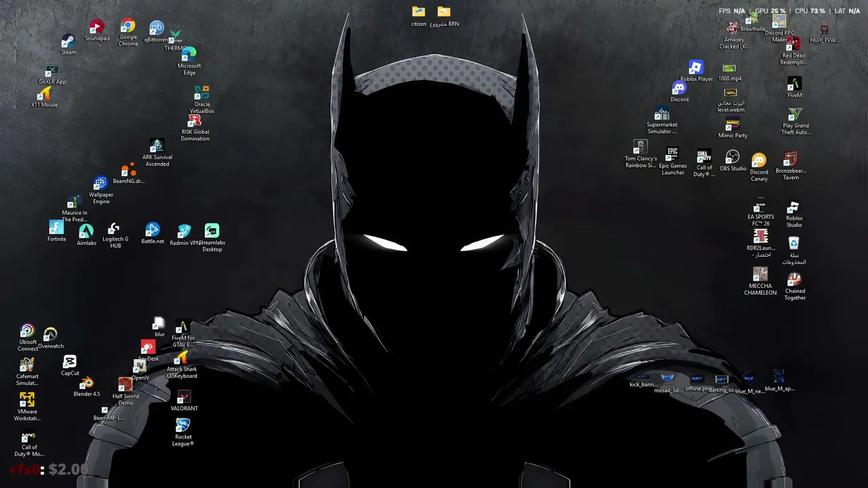The height and width of the screenshot is (488, 868).
Task: Open RISK Global Domination shortcut
Action: pos(195,127)
